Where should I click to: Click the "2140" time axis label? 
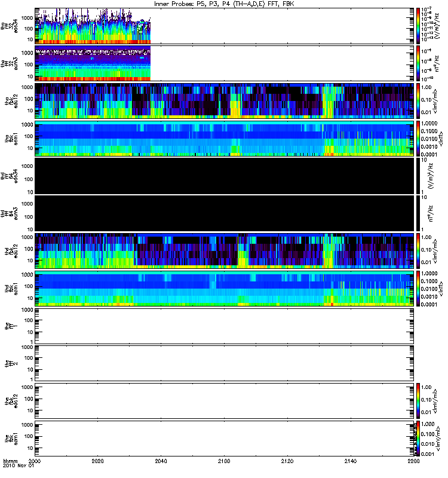(x=351, y=461)
